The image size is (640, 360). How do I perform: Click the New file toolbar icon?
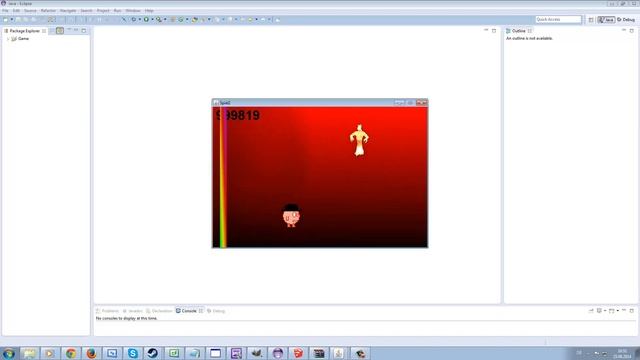coord(6,20)
